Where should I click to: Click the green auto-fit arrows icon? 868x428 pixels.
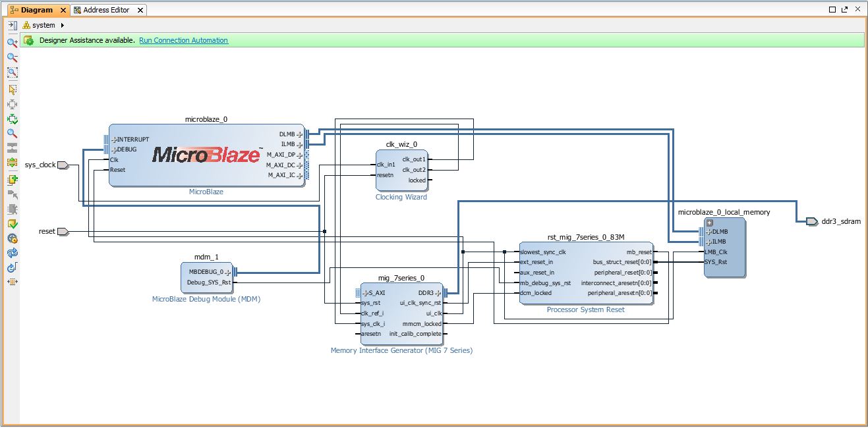(x=13, y=119)
